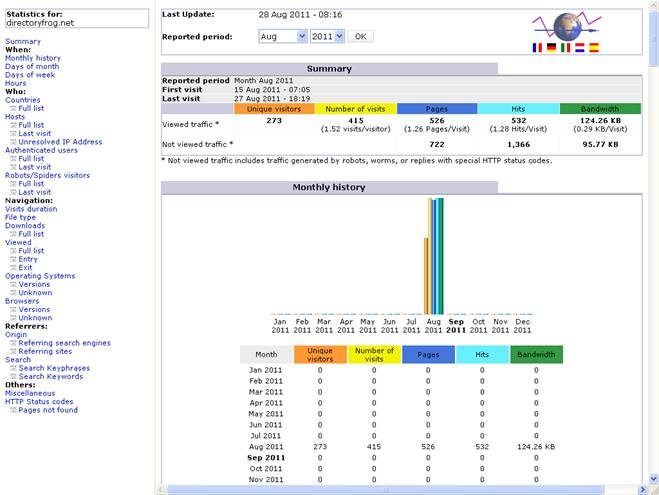Select the Italian flag language icon

[x=566, y=47]
